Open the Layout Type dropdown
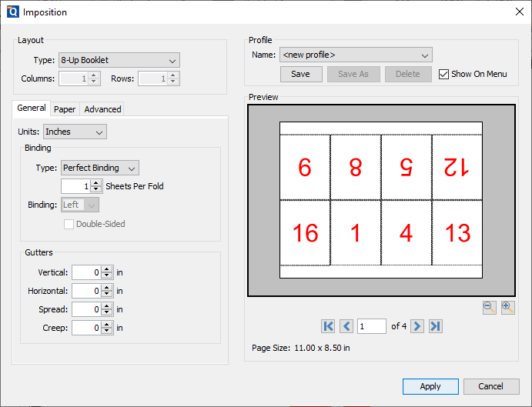The height and width of the screenshot is (407, 532). [x=119, y=60]
